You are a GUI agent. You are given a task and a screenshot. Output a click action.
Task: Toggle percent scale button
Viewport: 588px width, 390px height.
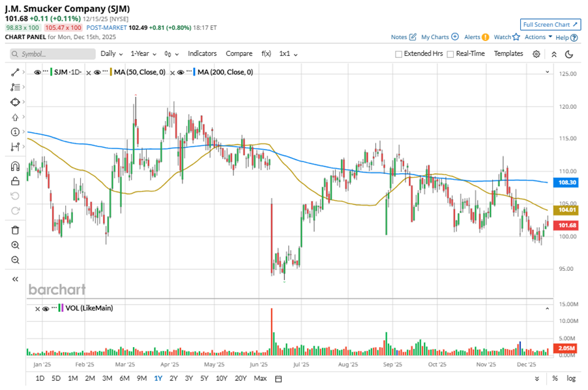[555, 378]
